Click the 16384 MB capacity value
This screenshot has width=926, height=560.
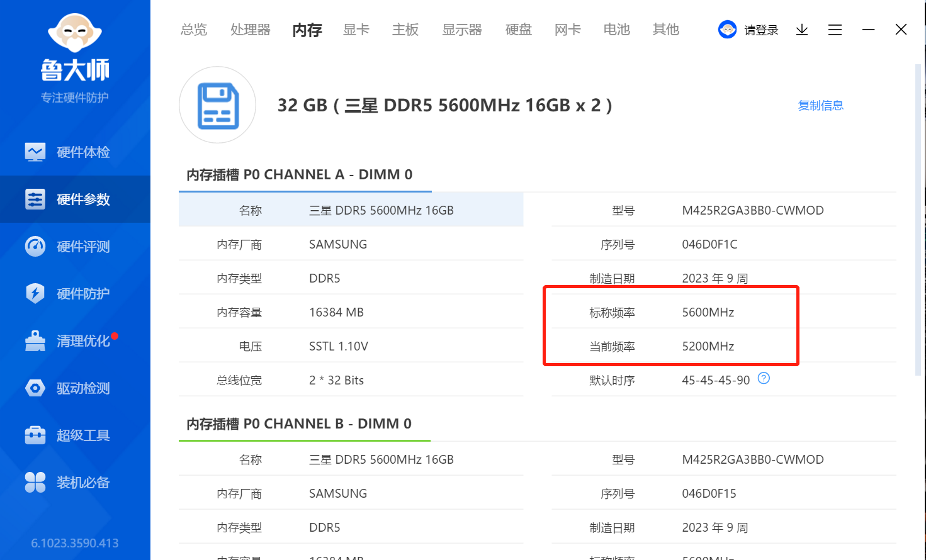coord(336,312)
